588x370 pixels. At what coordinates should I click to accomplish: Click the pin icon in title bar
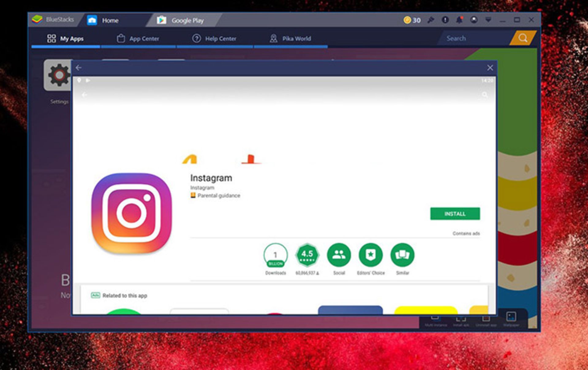coord(431,20)
